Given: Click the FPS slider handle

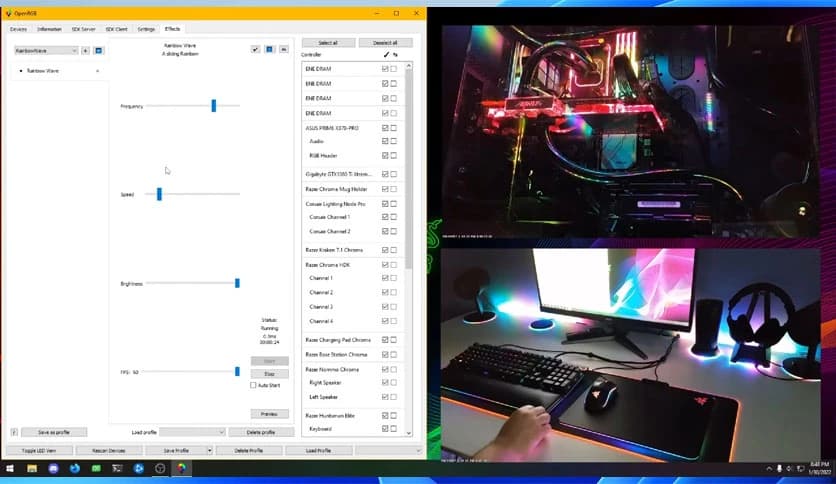Looking at the screenshot, I should click(x=237, y=372).
